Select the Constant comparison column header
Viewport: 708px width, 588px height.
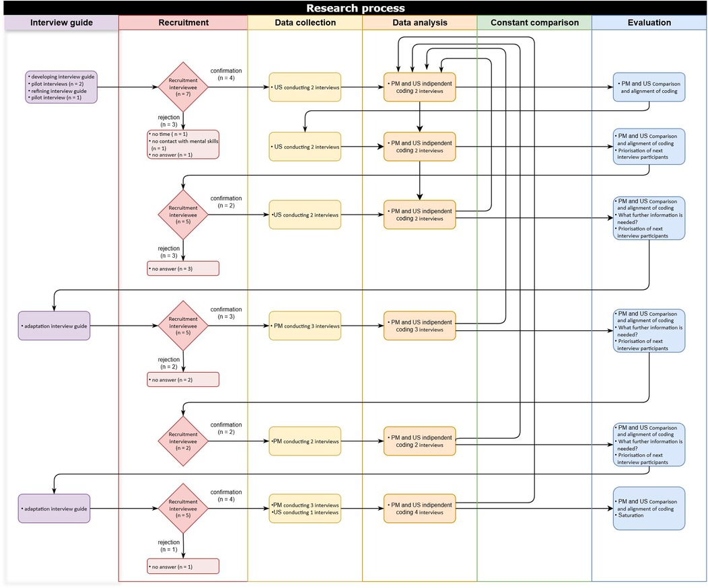(x=534, y=22)
